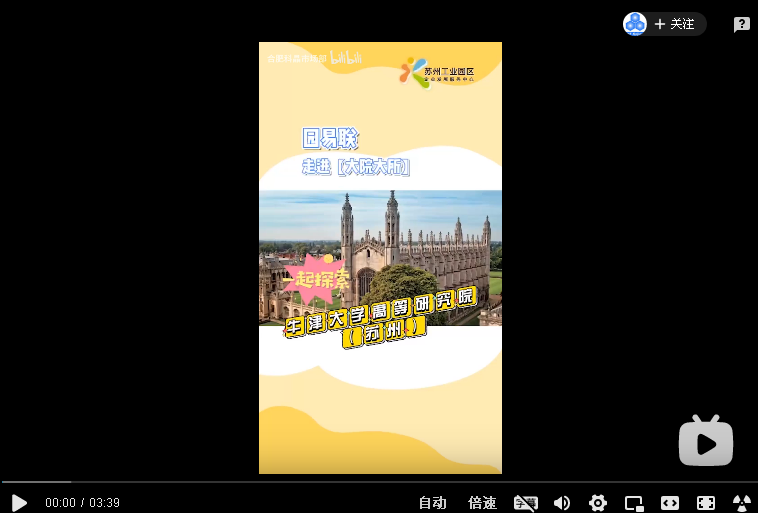Follow the uploader with + 关注

pos(674,24)
